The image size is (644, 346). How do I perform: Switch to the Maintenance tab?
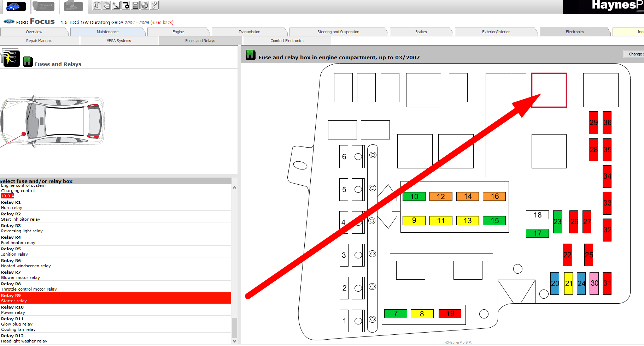[x=108, y=32]
